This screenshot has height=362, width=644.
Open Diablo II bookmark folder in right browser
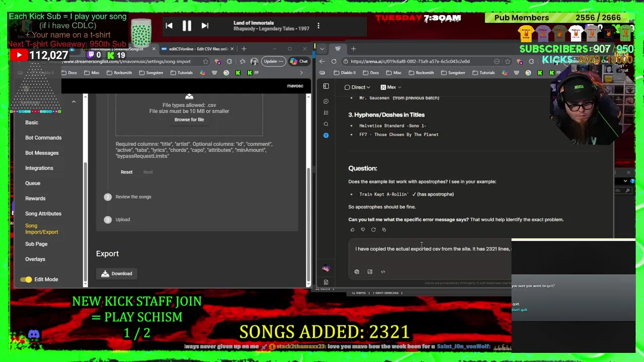[x=345, y=72]
